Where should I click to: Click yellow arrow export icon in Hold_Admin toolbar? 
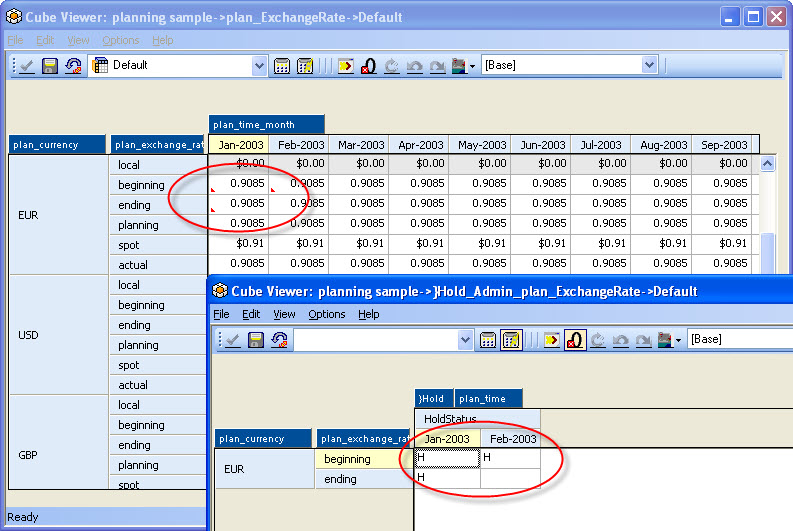point(551,340)
